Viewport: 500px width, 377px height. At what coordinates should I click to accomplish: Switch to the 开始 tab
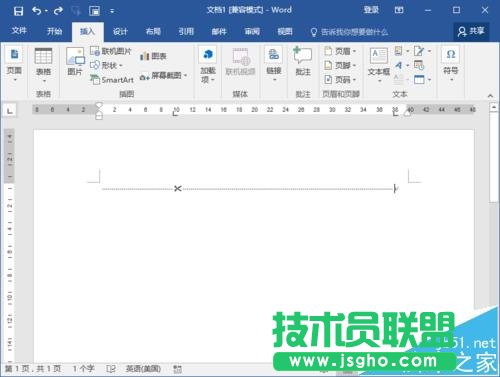click(x=54, y=32)
